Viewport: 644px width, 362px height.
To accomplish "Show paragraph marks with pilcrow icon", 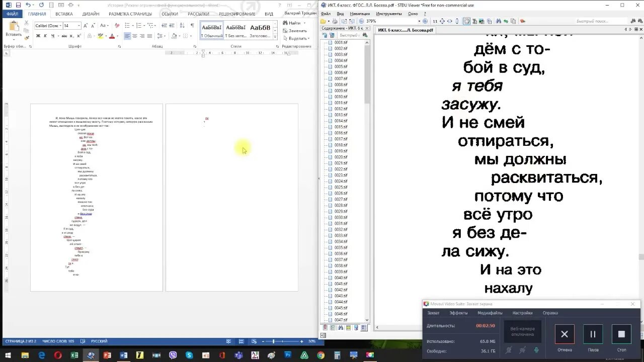I will pyautogui.click(x=192, y=26).
